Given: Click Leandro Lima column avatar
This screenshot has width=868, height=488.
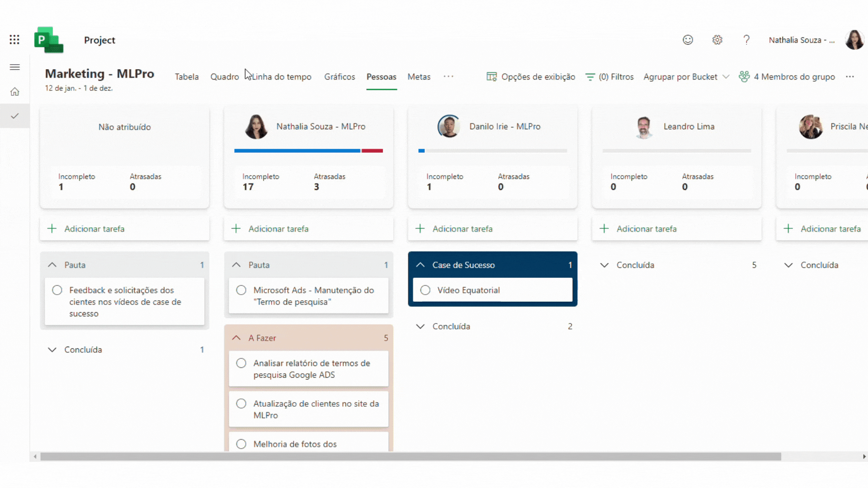Looking at the screenshot, I should (644, 127).
